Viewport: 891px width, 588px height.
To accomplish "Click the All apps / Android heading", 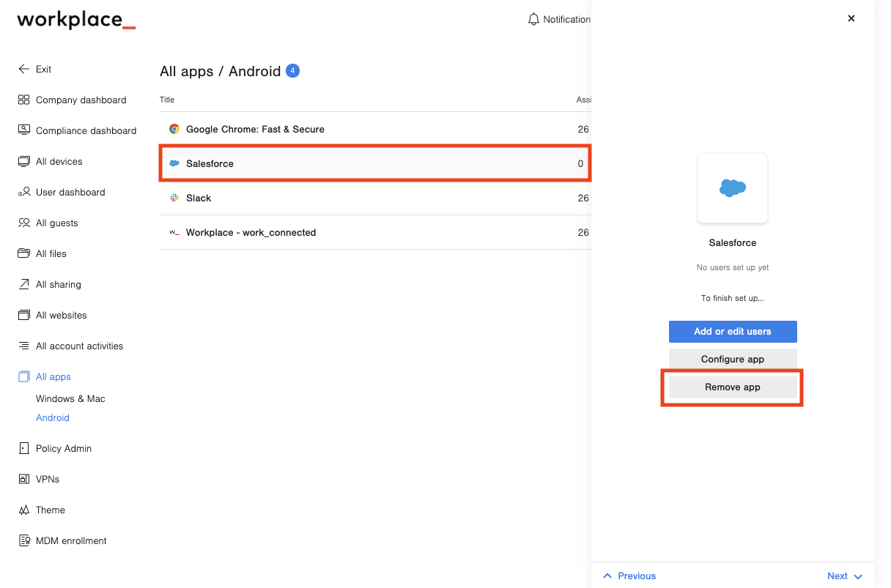I will tap(221, 71).
